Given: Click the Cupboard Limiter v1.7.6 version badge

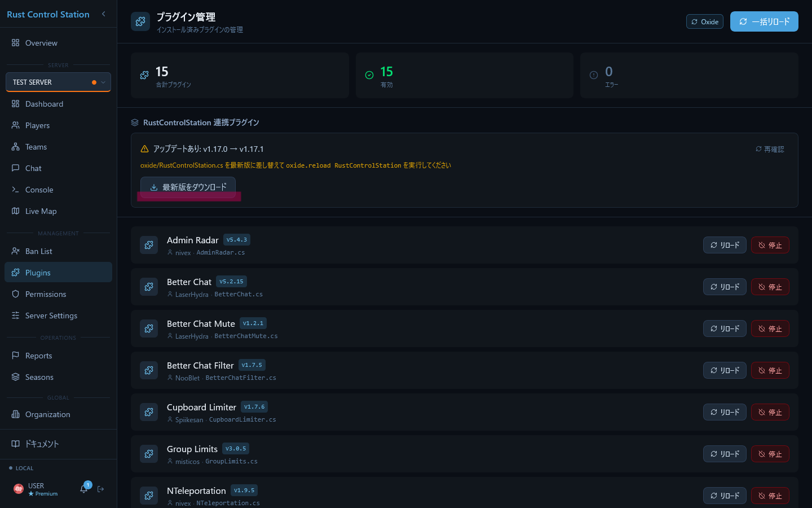Looking at the screenshot, I should click(x=254, y=407).
